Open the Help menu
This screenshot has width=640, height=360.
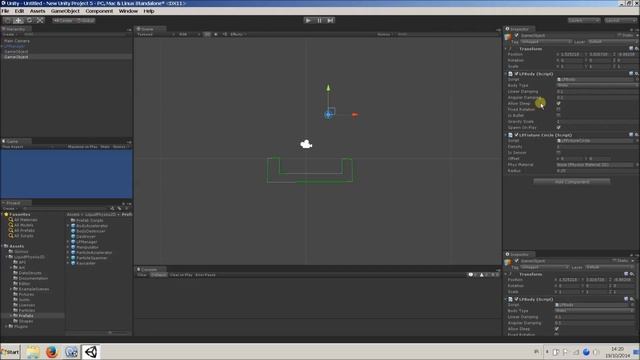tap(149, 11)
